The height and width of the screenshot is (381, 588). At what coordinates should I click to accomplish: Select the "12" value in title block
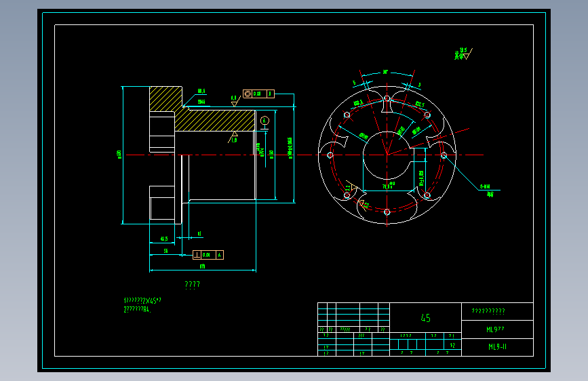coord(452,345)
